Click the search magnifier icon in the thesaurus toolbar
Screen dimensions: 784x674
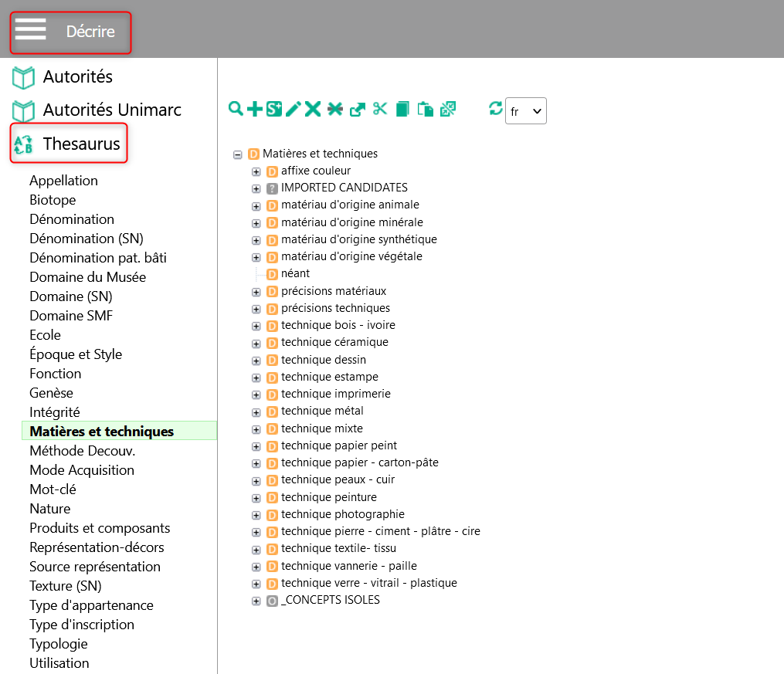pyautogui.click(x=236, y=108)
